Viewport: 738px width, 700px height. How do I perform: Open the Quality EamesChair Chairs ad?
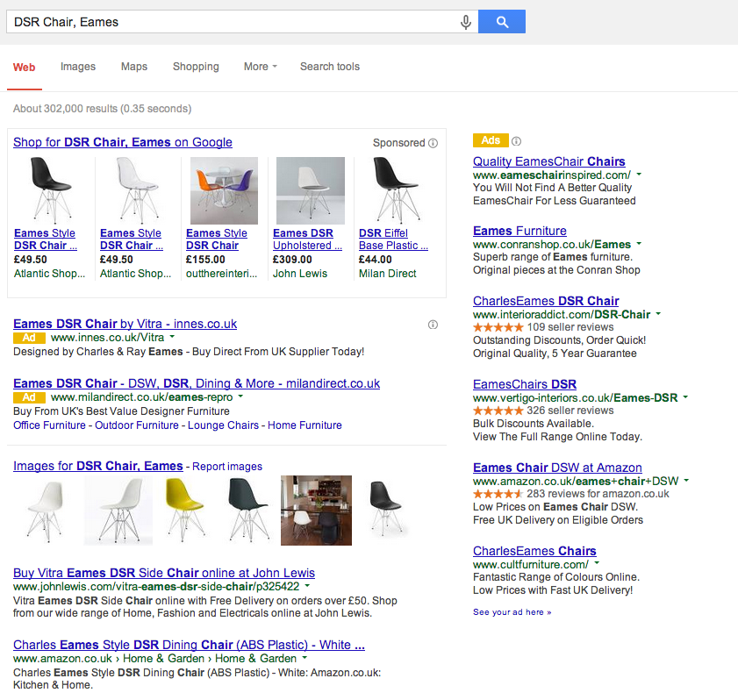(x=548, y=161)
